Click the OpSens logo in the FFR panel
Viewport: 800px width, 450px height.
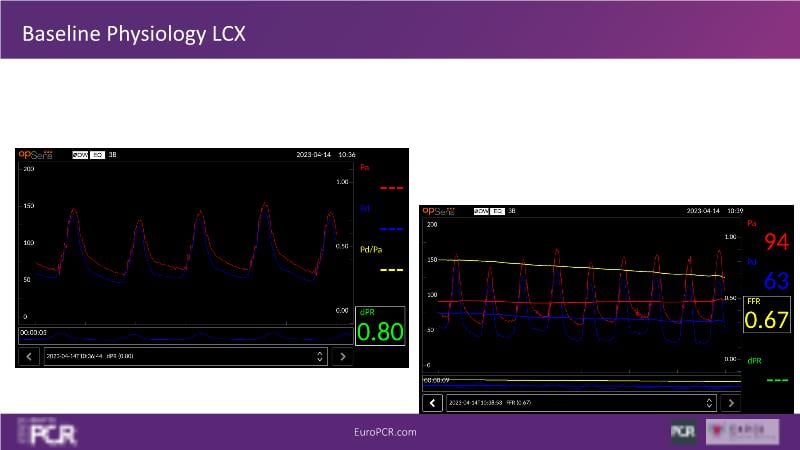(440, 211)
